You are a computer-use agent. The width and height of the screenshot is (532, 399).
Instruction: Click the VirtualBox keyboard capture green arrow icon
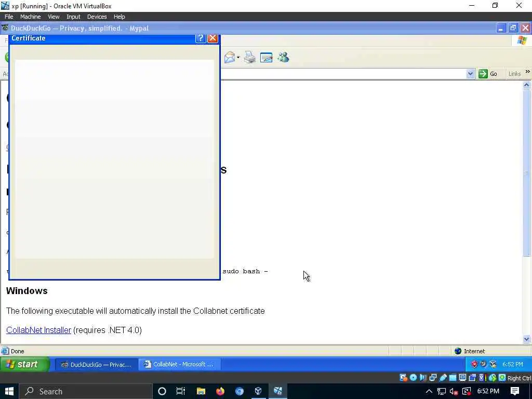[502, 378]
